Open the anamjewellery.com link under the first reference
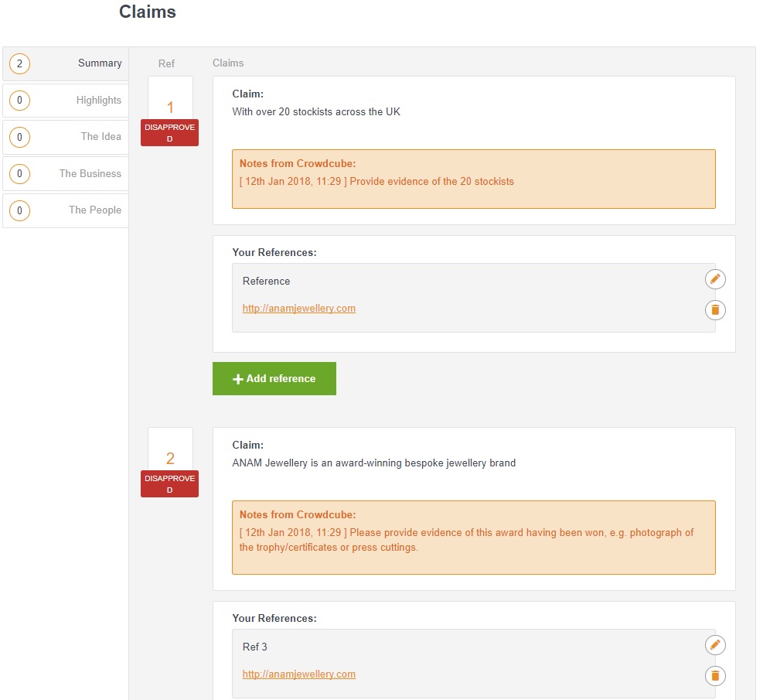 [298, 308]
